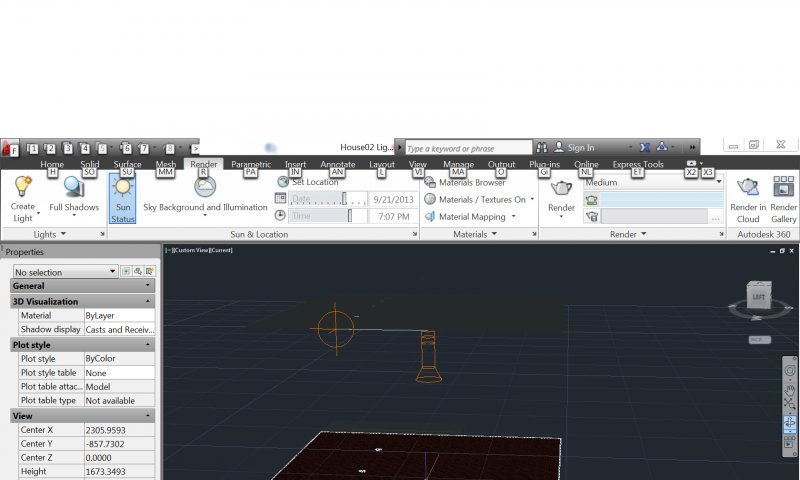Click the Center X value 2305.9593
Image resolution: width=800 pixels, height=480 pixels.
tap(119, 430)
